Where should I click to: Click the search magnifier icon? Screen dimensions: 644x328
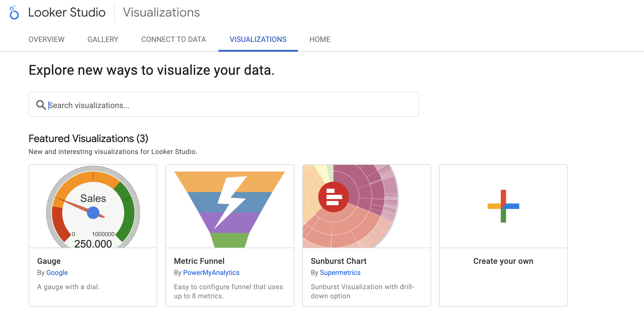click(x=41, y=105)
